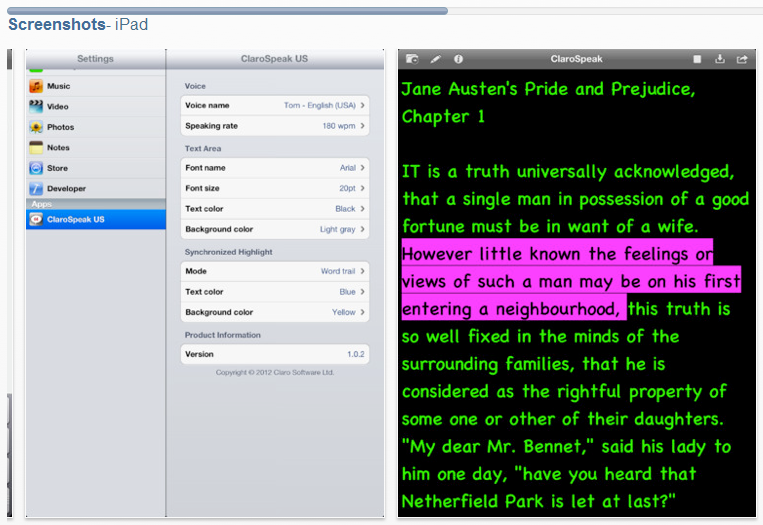Expand Voice name Tom - English (USA)
Viewport: 763px width, 525px height.
coord(274,105)
